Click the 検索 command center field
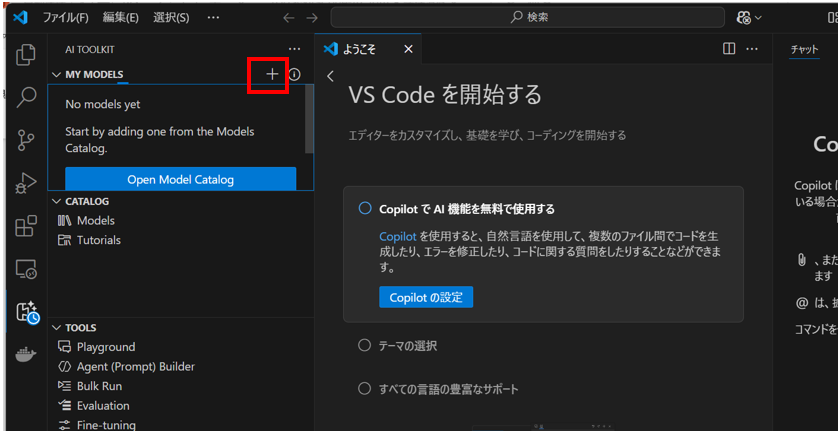This screenshot has height=431, width=838. tap(528, 18)
